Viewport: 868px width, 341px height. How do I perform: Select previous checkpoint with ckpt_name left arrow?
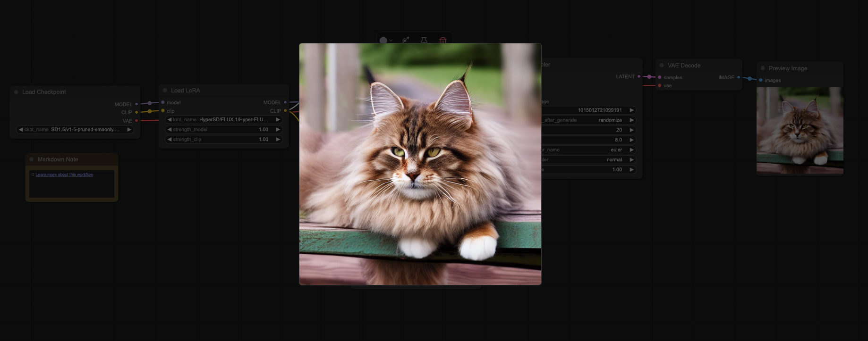(20, 130)
